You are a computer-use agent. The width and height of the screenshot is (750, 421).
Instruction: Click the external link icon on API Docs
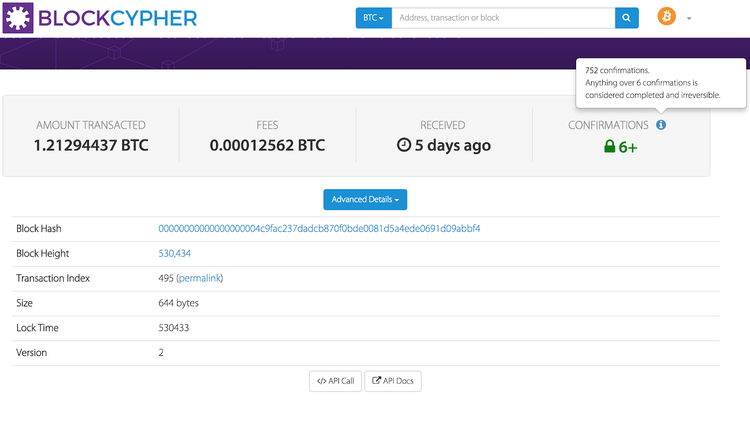(x=377, y=381)
